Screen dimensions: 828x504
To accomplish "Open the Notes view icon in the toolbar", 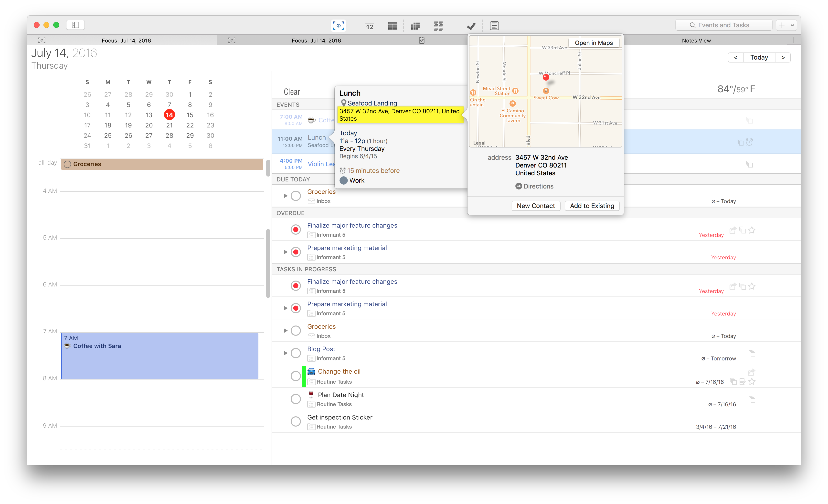I will click(x=494, y=26).
